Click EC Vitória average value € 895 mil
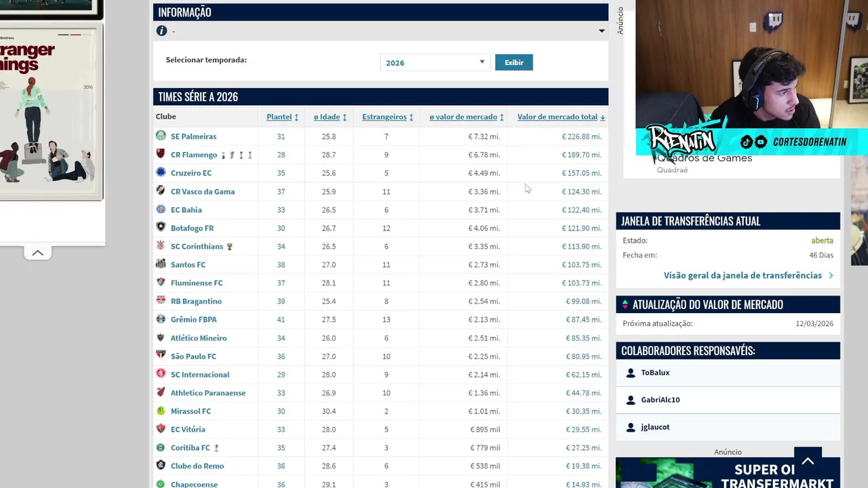 coord(485,429)
